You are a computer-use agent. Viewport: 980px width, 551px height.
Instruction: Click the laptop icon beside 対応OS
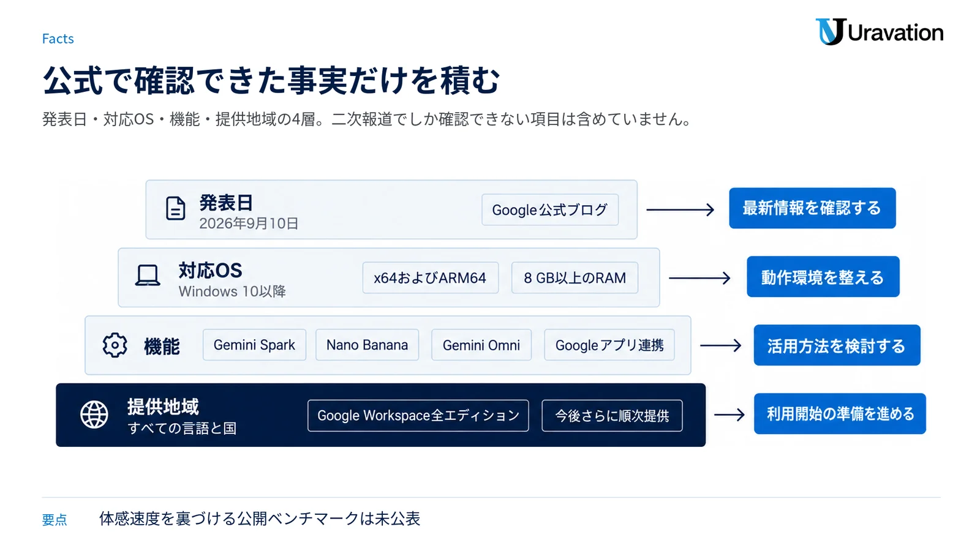click(x=147, y=275)
